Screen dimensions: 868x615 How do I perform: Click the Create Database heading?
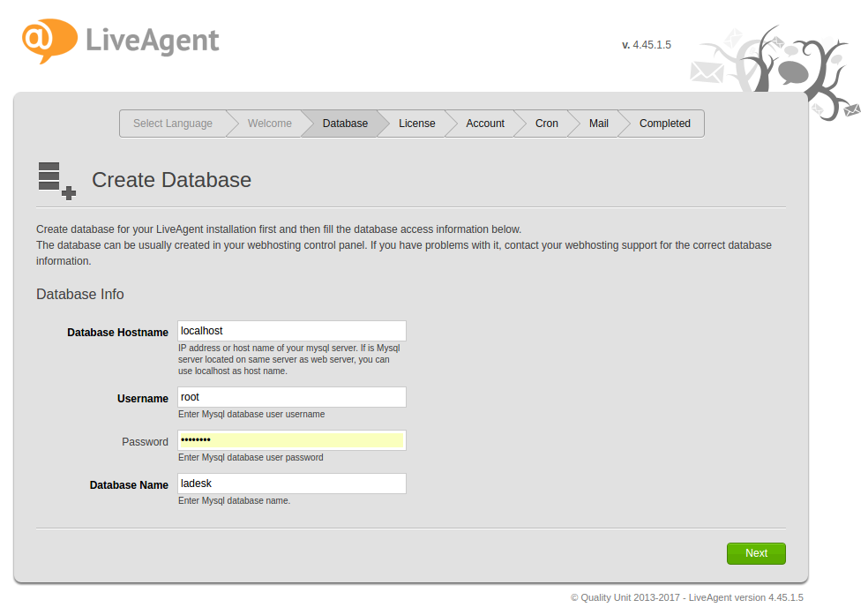tap(171, 180)
